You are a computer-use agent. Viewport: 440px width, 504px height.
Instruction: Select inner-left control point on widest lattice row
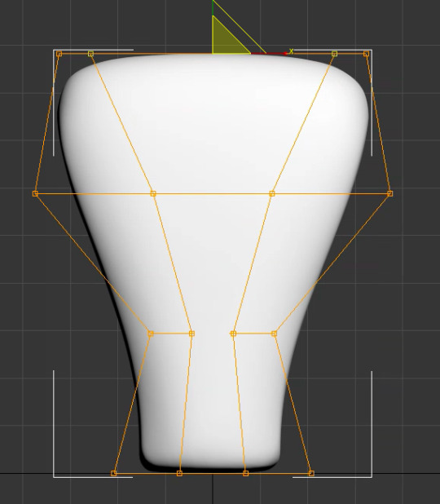pos(153,193)
